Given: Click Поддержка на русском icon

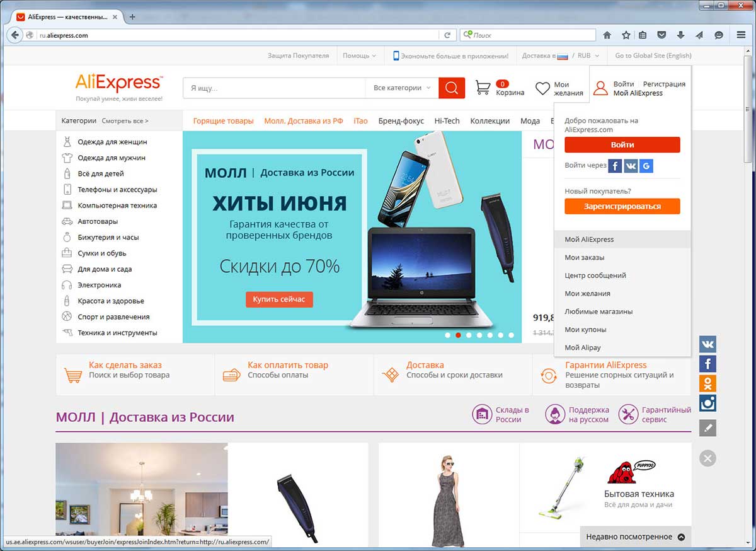Looking at the screenshot, I should click(555, 414).
